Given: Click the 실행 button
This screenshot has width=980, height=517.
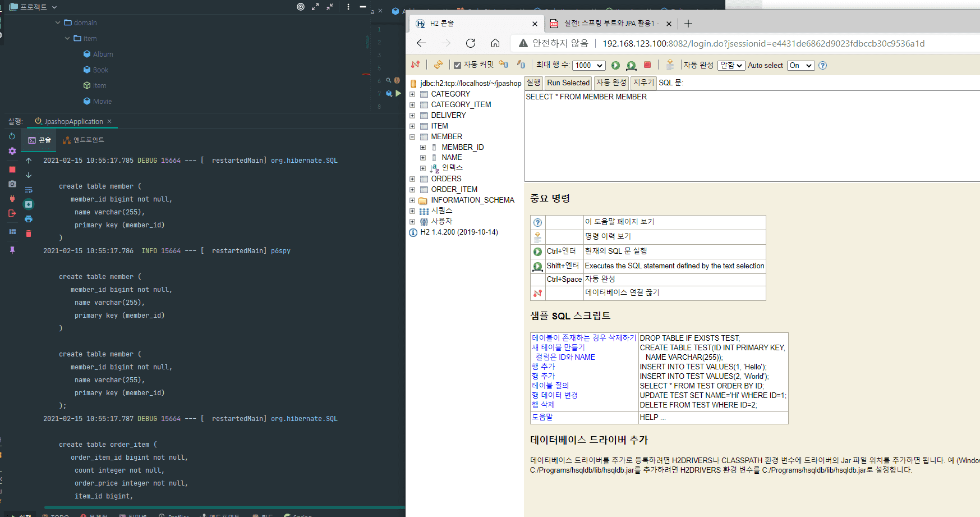Looking at the screenshot, I should click(x=533, y=83).
